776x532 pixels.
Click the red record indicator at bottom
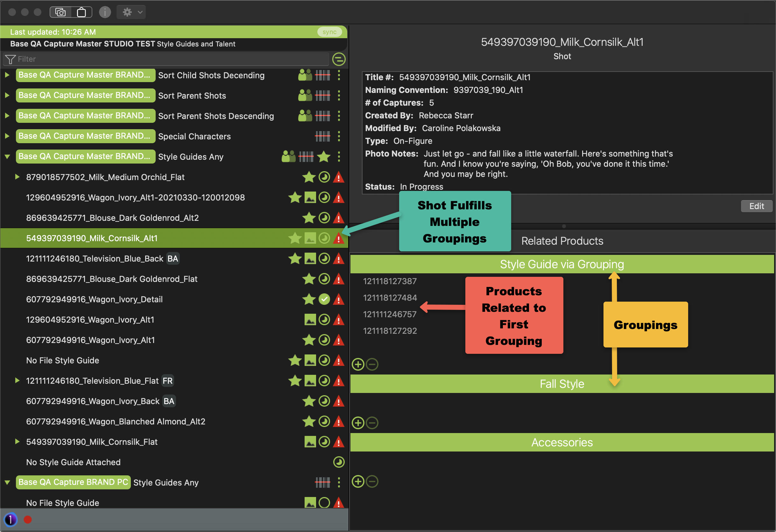[28, 520]
